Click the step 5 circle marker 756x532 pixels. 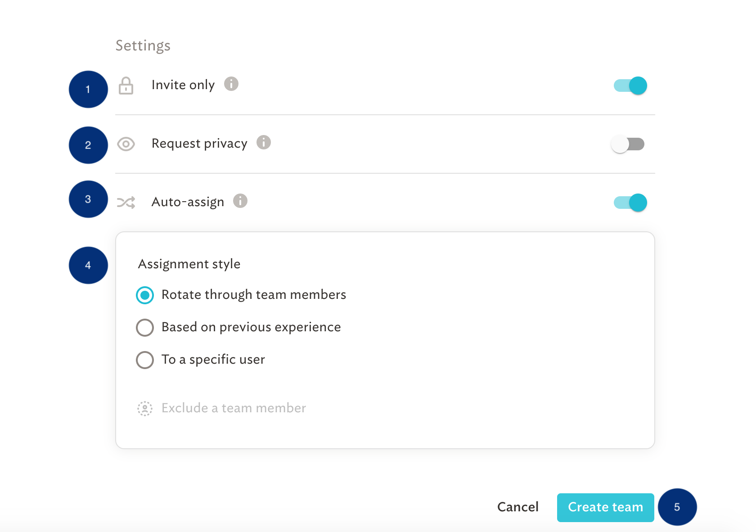coord(677,507)
